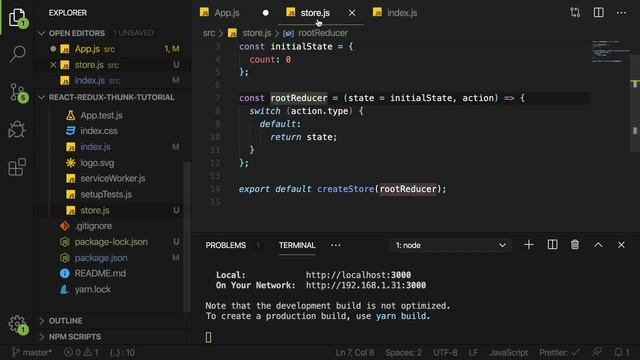Kill the terminal with trash icon
This screenshot has width=640, height=360.
click(575, 245)
